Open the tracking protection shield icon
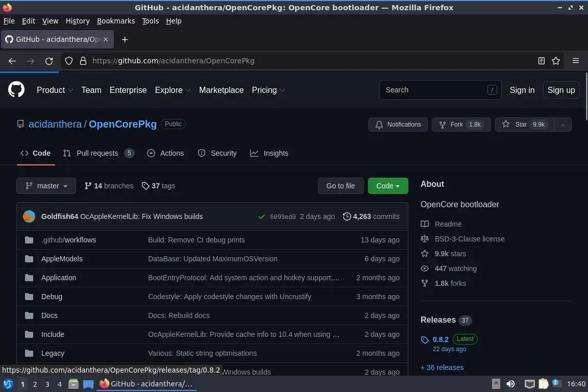The image size is (588, 392). click(x=68, y=61)
